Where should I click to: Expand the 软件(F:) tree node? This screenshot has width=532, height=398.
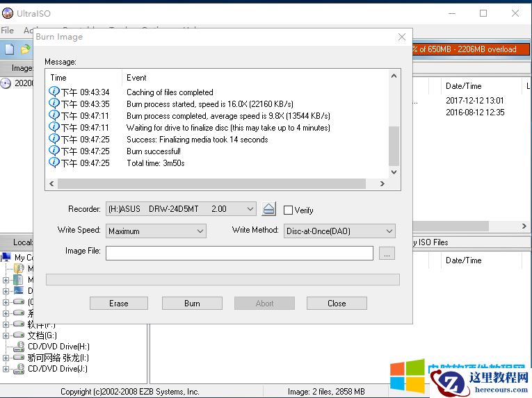(6, 324)
